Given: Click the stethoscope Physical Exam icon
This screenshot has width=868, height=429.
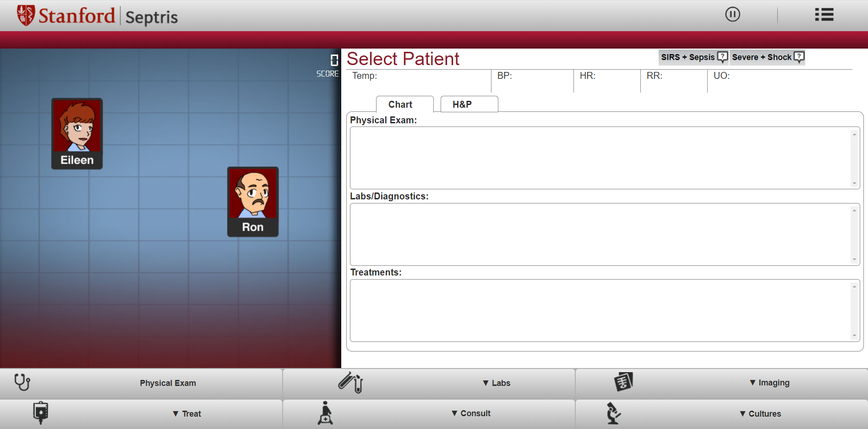Looking at the screenshot, I should 22,382.
